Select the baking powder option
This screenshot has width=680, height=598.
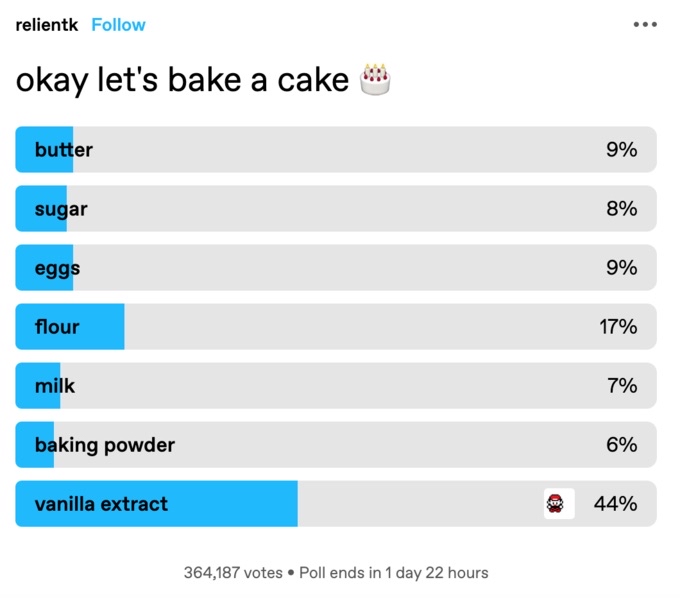[x=336, y=444]
